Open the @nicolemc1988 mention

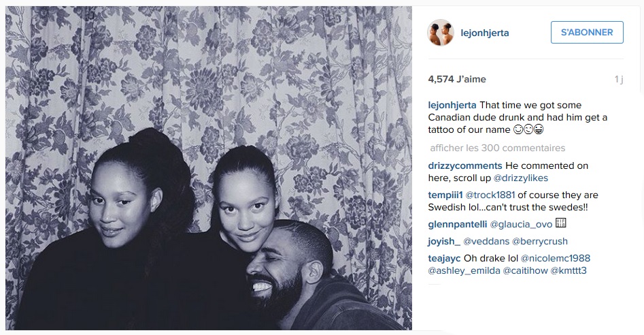click(556, 258)
